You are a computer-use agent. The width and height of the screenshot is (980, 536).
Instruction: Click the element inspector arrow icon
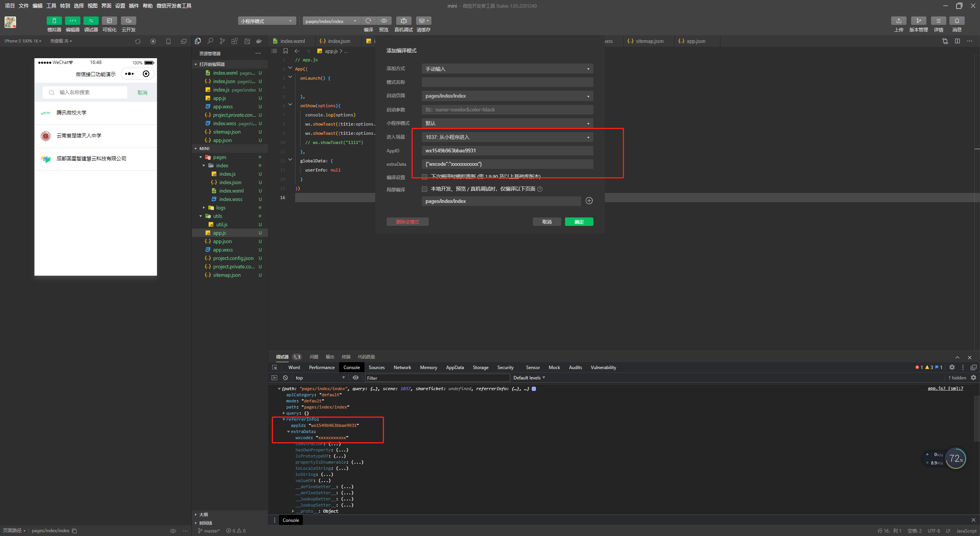pos(274,368)
